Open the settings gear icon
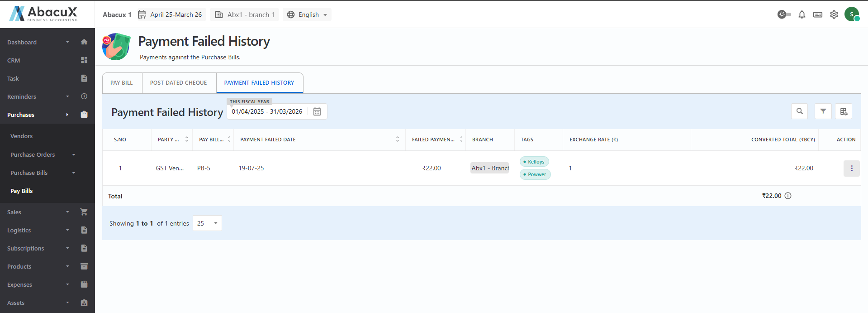 (834, 14)
